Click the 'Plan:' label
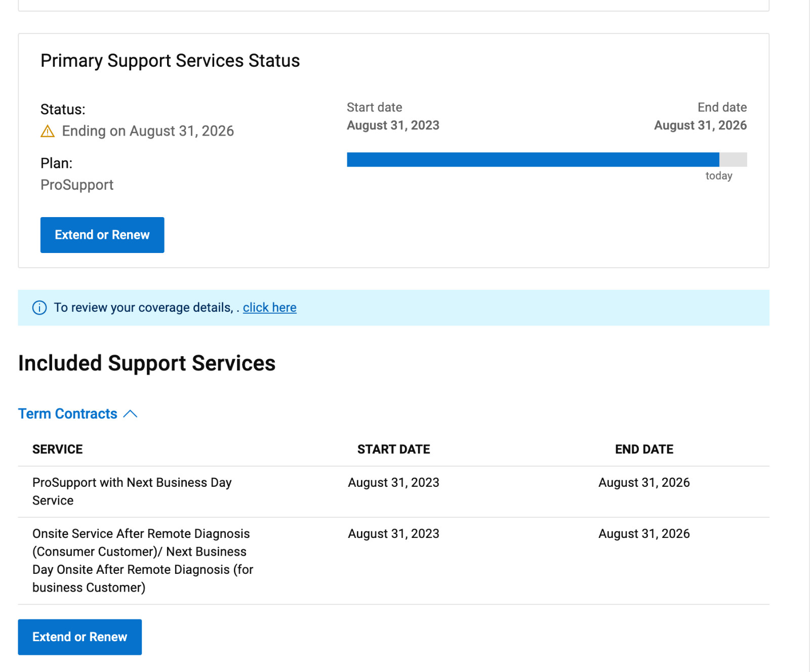810x672 pixels. pos(57,163)
